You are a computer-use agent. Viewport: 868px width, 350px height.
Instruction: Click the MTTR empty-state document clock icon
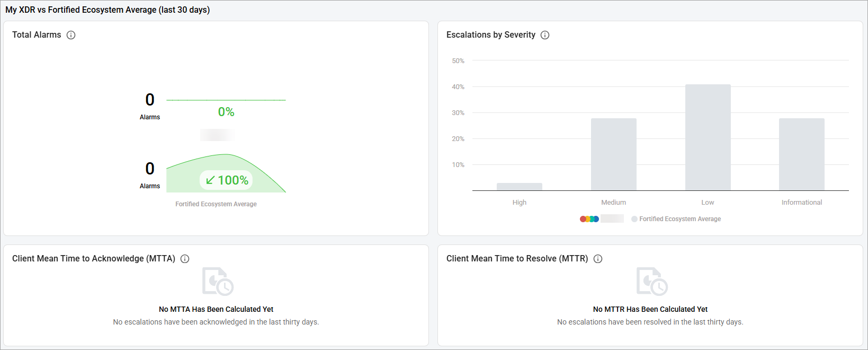point(651,282)
